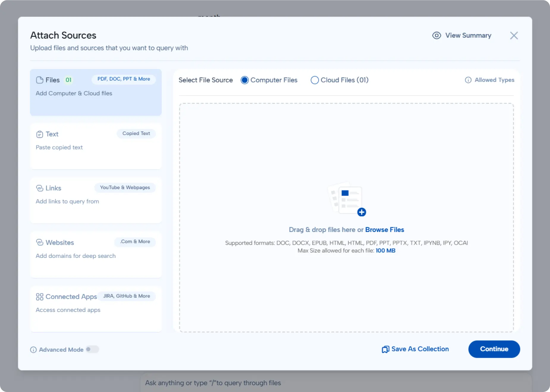550x392 pixels.
Task: Click the info icon next to Allowed Types
Action: coord(468,80)
